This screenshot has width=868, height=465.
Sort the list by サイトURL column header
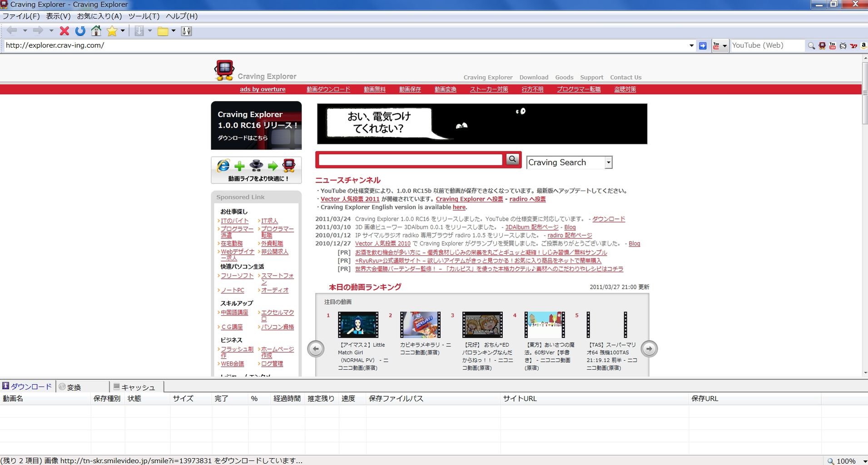(x=595, y=399)
